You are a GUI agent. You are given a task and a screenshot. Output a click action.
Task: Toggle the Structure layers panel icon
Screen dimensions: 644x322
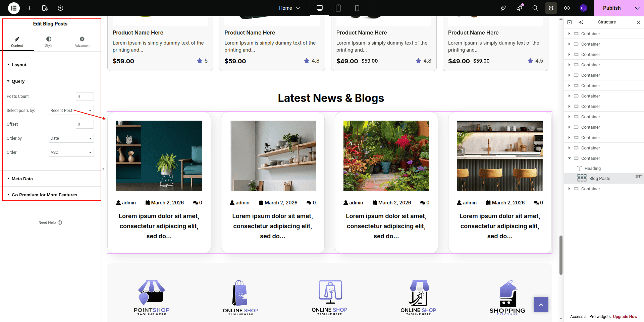pyautogui.click(x=551, y=8)
